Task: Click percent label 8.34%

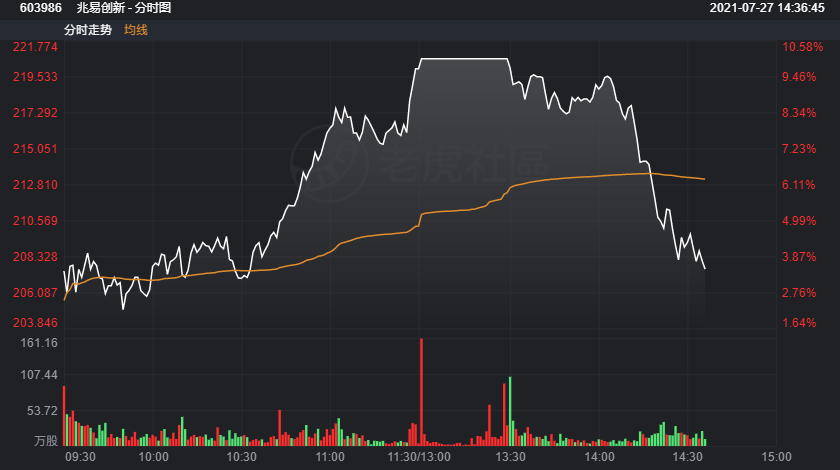Action: point(799,113)
